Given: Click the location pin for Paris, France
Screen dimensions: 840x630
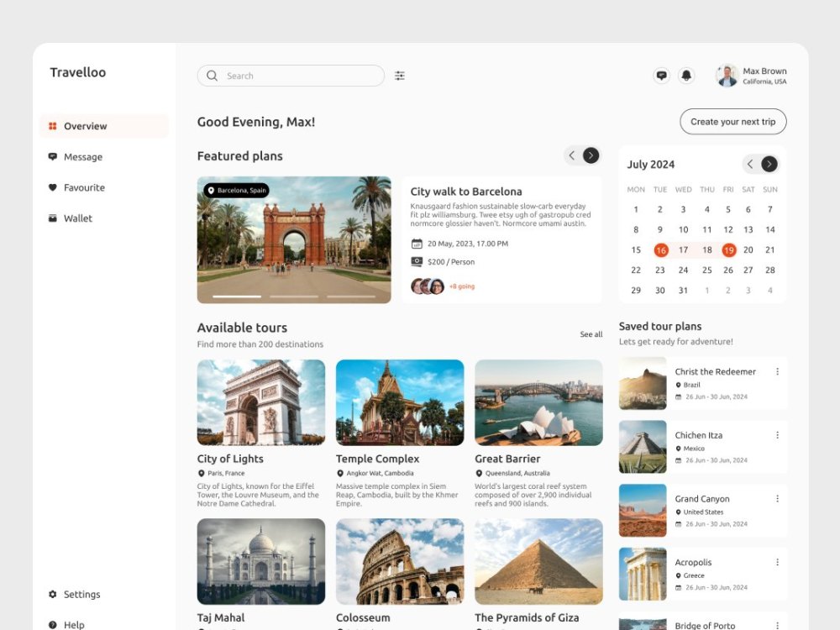Looking at the screenshot, I should tap(202, 474).
